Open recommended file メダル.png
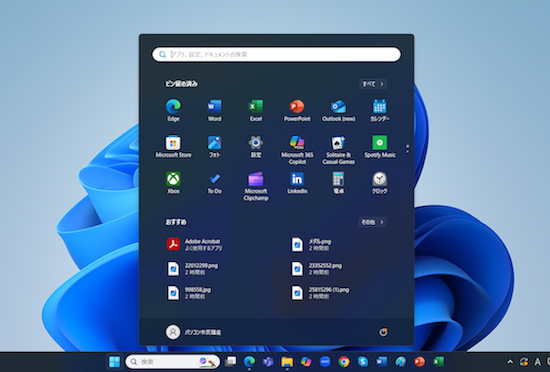 311,244
